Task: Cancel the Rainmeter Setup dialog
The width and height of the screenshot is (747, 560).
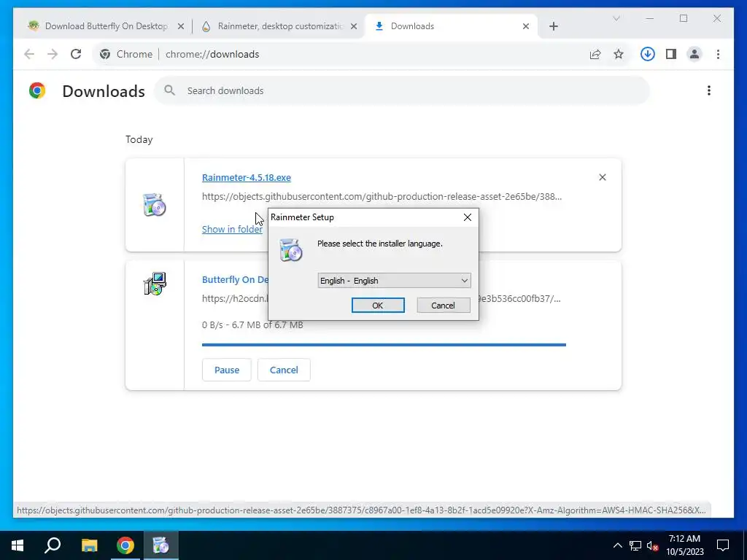Action: 443,306
